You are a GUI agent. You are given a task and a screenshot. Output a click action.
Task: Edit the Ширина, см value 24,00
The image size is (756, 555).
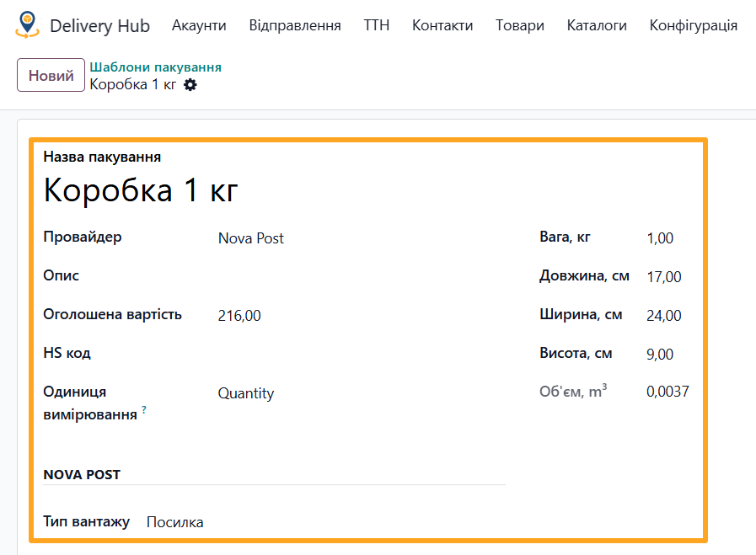664,316
